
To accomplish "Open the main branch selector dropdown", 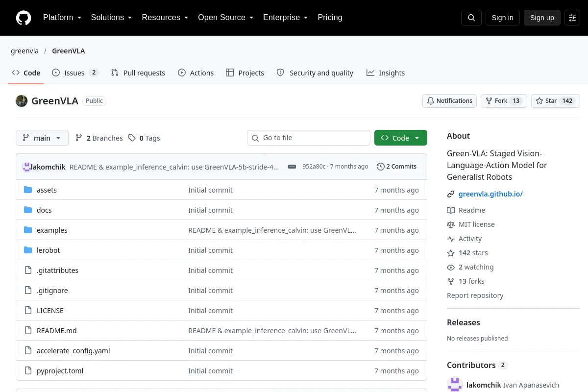I will pyautogui.click(x=42, y=138).
